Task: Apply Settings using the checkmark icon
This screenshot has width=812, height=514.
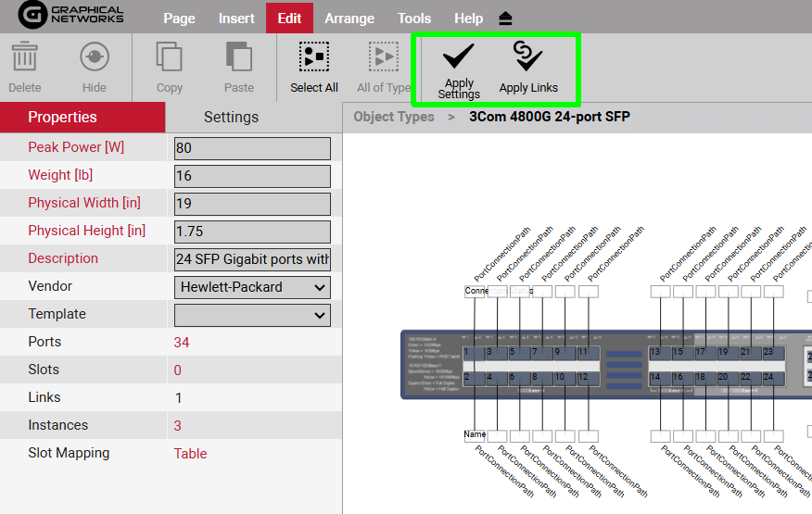Action: coord(459,58)
